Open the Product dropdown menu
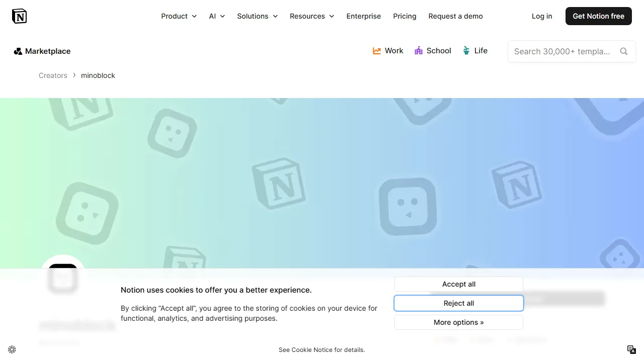 click(x=179, y=16)
